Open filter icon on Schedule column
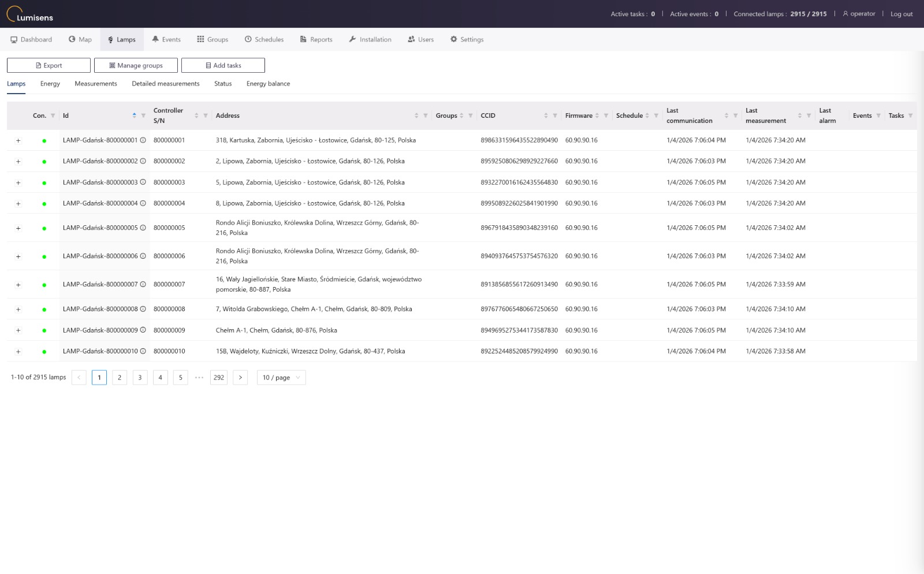The image size is (924, 574). (x=656, y=115)
